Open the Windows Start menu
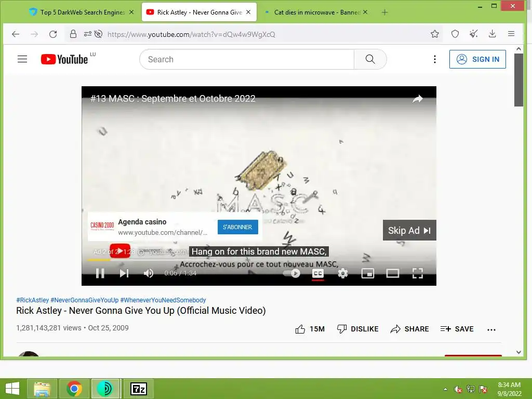The image size is (532, 399). tap(12, 389)
